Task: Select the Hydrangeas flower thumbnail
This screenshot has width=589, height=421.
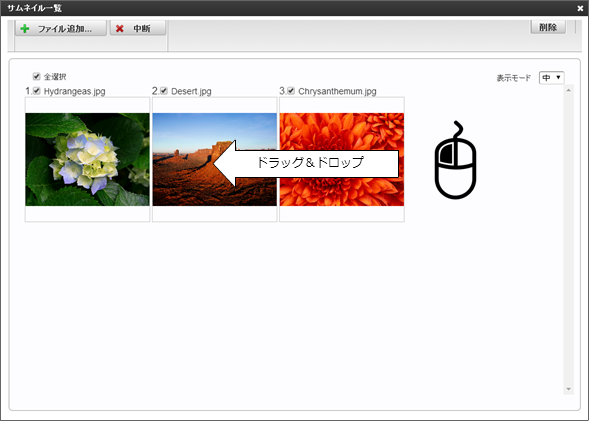Action: 87,159
